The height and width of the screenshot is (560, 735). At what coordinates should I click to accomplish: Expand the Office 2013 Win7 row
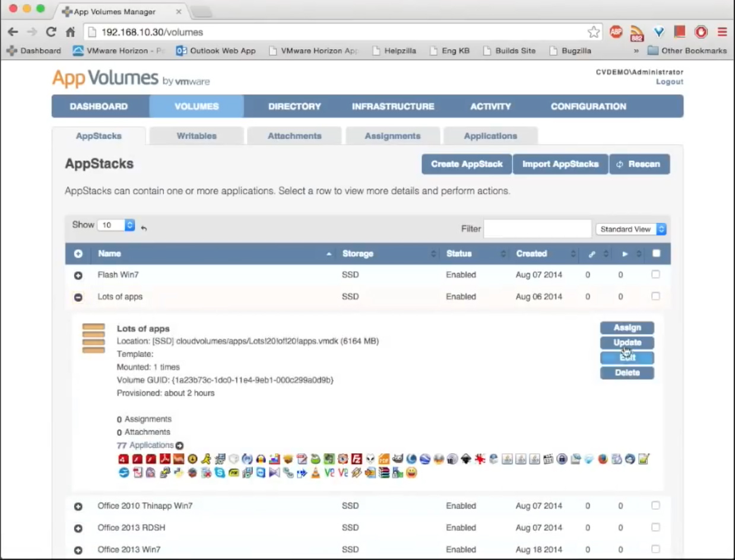coord(78,550)
